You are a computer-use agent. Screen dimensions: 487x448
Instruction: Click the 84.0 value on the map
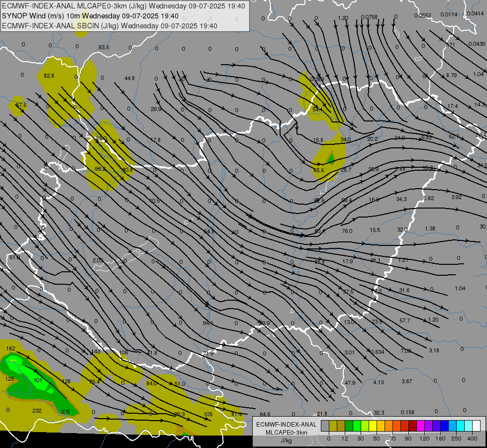pos(151,383)
